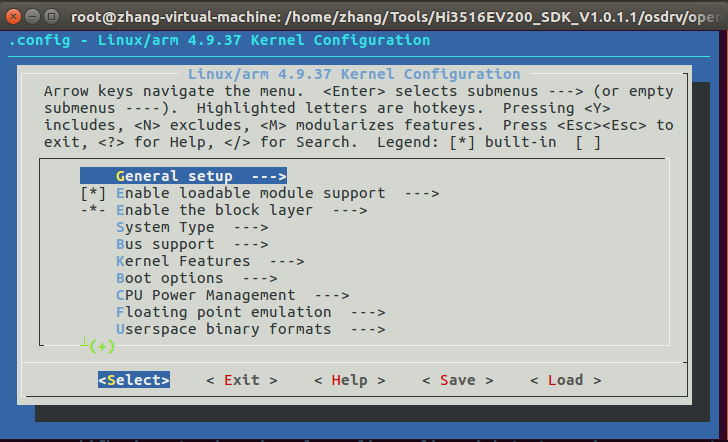
Task: Close the terminal window with red button
Action: 13,17
